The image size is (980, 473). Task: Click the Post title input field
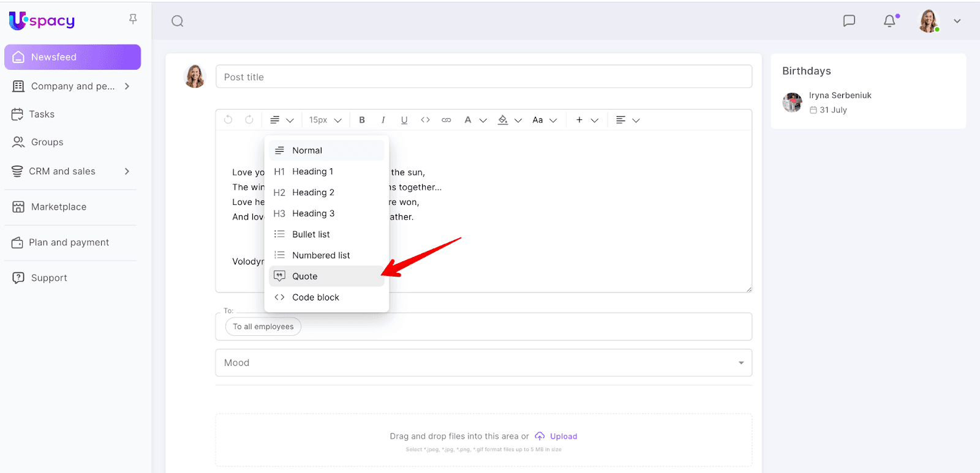483,77
